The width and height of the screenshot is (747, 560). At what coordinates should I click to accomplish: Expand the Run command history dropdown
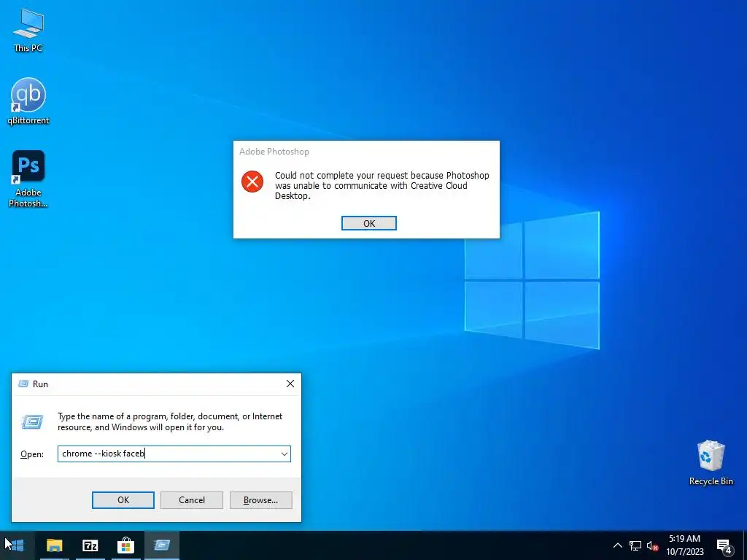pos(285,454)
